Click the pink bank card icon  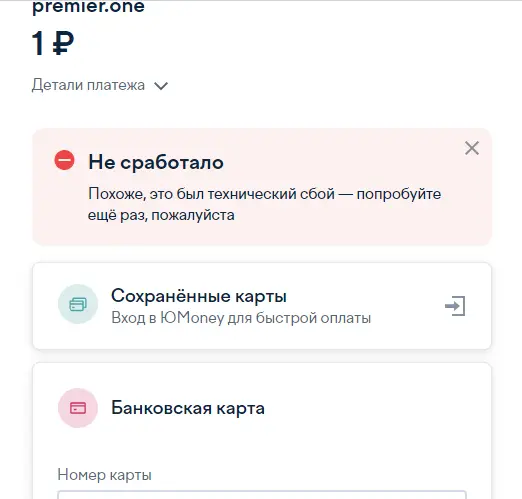[x=78, y=408]
